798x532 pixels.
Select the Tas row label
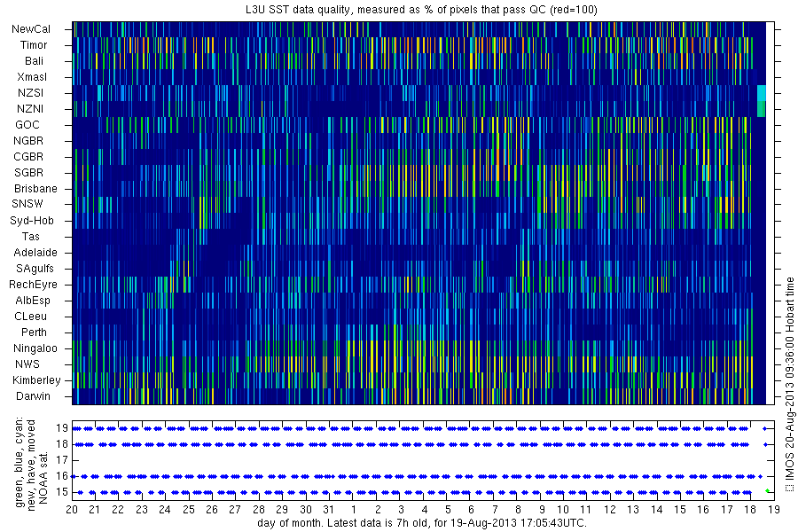pyautogui.click(x=30, y=236)
